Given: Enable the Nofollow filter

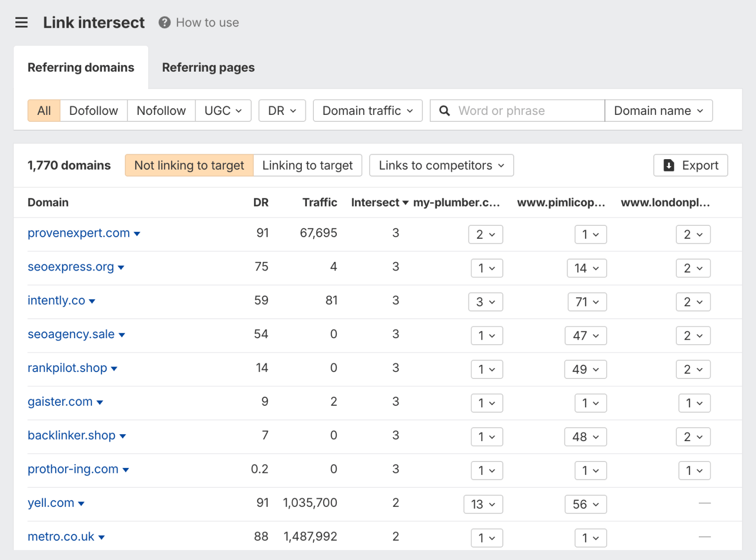Looking at the screenshot, I should [x=161, y=110].
